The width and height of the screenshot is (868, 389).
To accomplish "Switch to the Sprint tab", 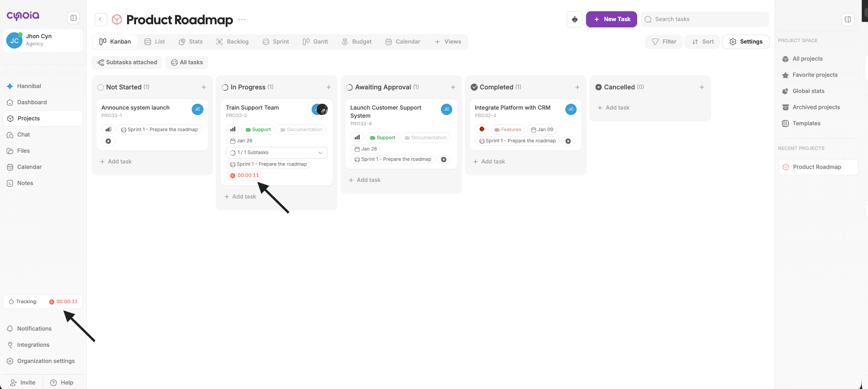I will point(276,42).
